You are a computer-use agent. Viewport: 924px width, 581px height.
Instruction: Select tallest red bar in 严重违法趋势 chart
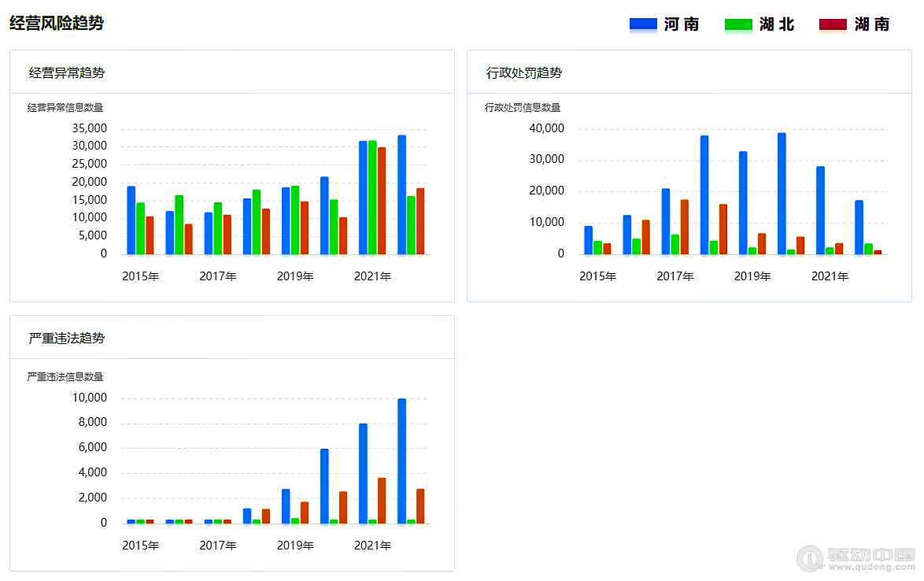[382, 501]
